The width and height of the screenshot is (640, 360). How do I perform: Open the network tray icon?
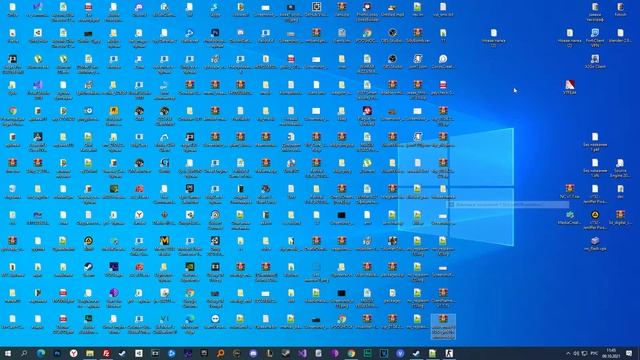[584, 353]
